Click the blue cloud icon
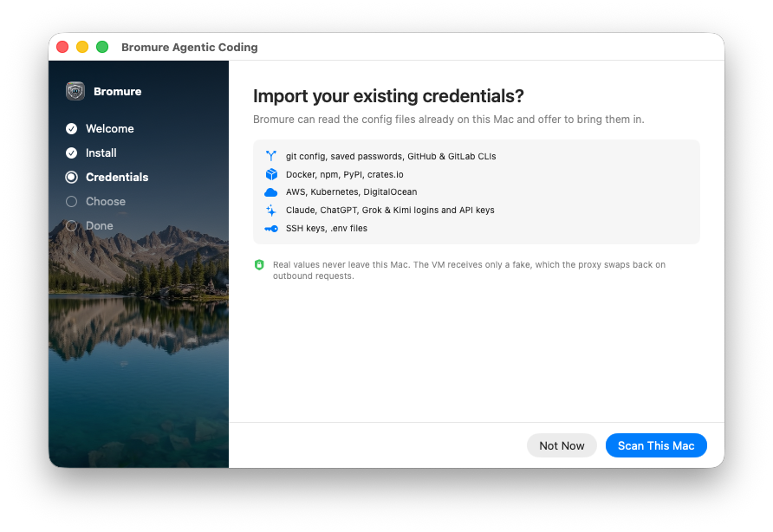773x532 pixels. click(x=271, y=192)
